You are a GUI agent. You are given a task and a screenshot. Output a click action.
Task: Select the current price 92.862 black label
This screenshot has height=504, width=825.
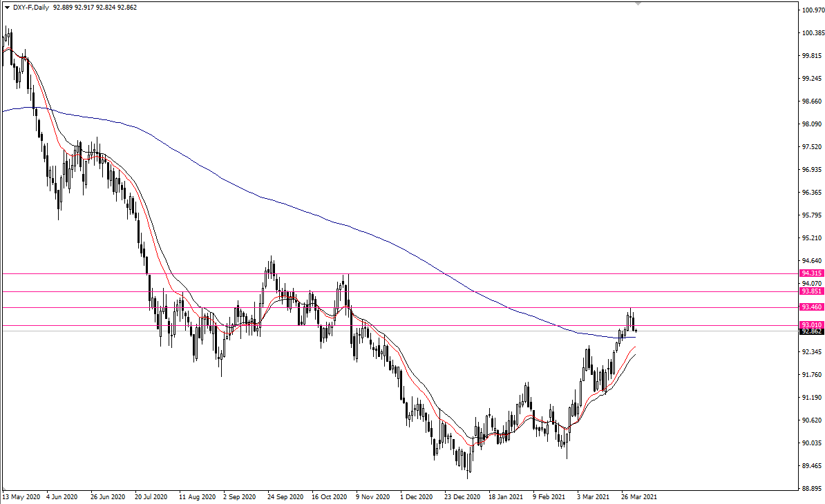click(x=811, y=331)
